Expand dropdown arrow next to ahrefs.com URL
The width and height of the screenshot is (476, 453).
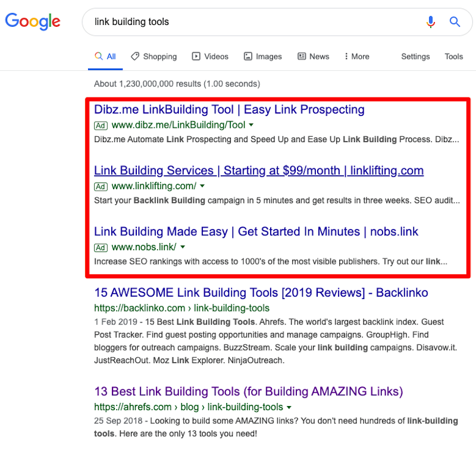tap(289, 407)
